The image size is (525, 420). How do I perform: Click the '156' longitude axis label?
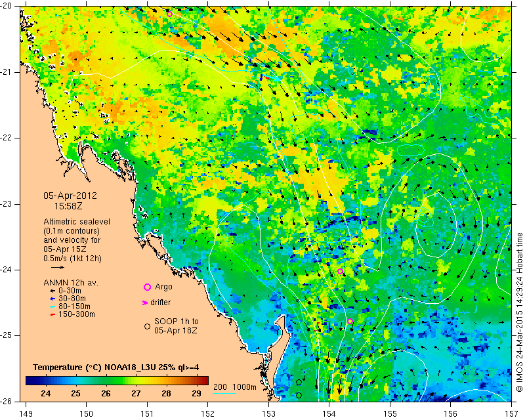click(451, 414)
